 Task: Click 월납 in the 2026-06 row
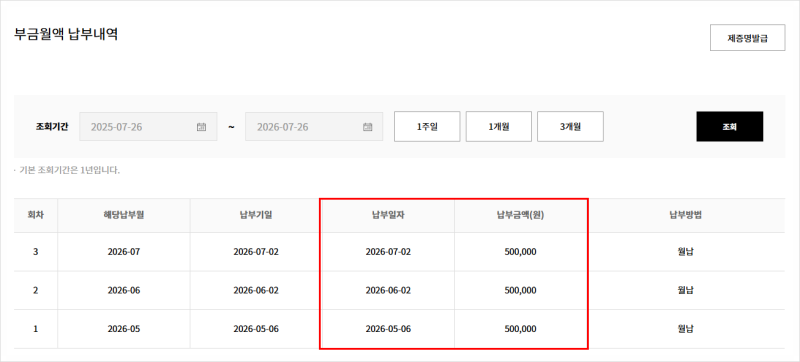[x=686, y=291]
